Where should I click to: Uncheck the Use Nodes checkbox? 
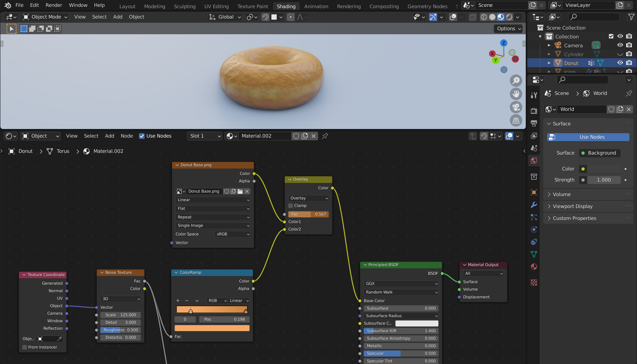[x=142, y=136]
